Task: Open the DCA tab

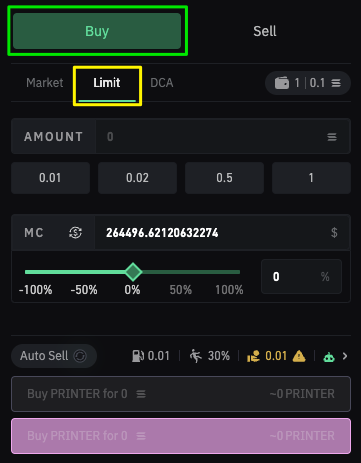Action: click(162, 83)
